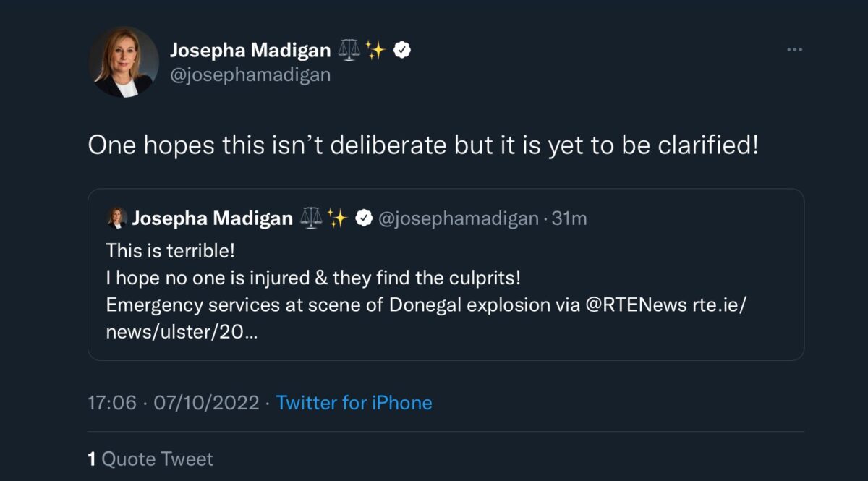Click the 'Twitter for iPhone' source link
The height and width of the screenshot is (481, 868).
(x=354, y=403)
